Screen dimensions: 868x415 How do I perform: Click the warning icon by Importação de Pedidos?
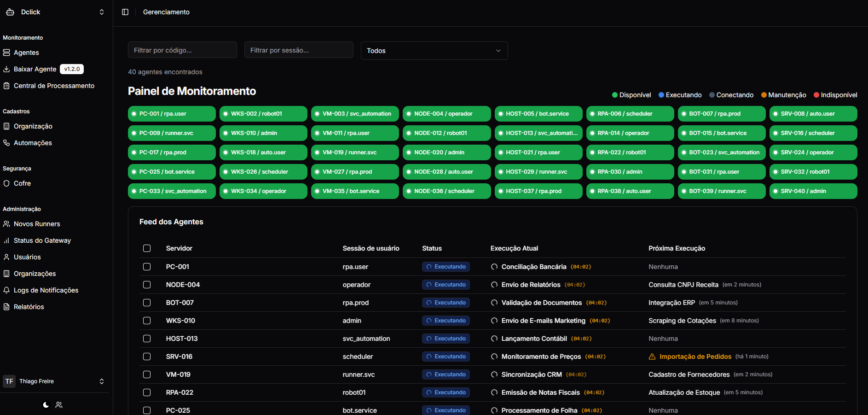coord(652,357)
